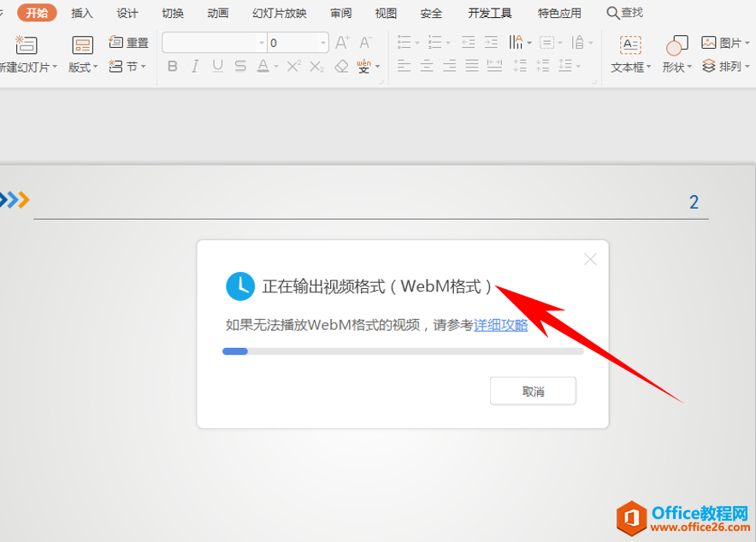Toggle Underline on selected text

pos(218,66)
